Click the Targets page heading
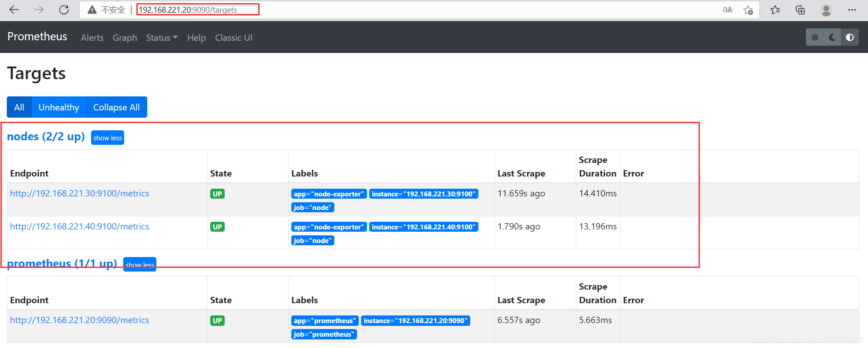The height and width of the screenshot is (348, 868). 36,73
